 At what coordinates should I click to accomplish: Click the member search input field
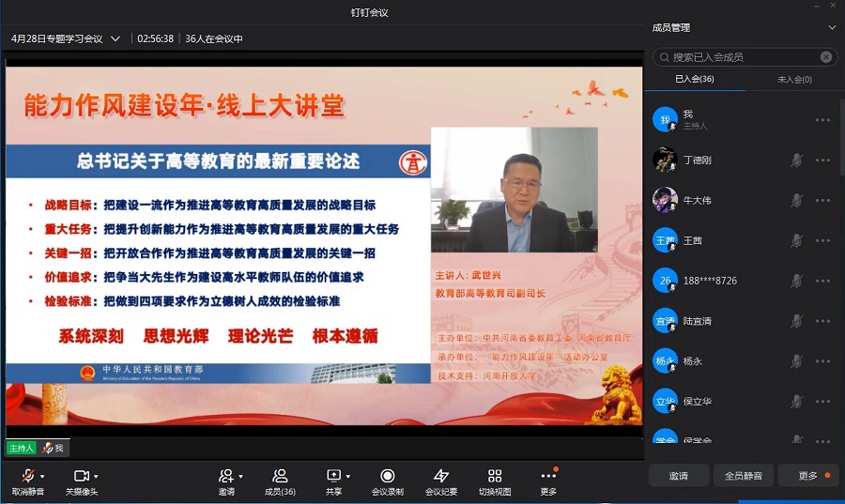click(742, 57)
